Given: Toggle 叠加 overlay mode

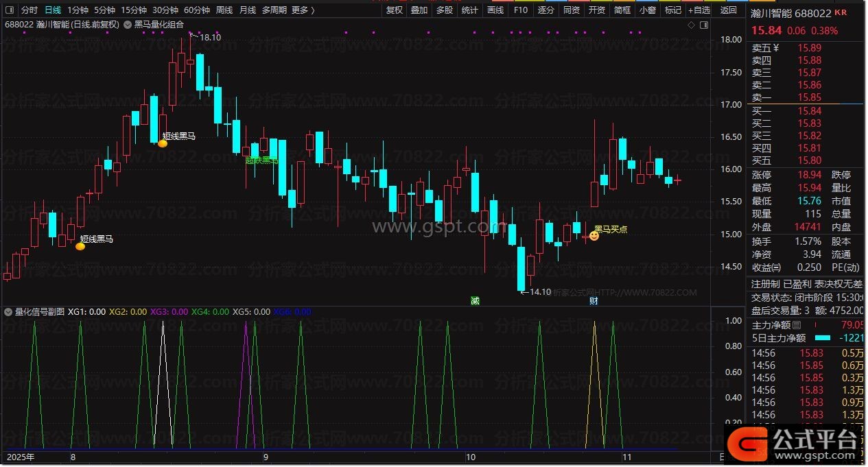Looking at the screenshot, I should pyautogui.click(x=419, y=10).
